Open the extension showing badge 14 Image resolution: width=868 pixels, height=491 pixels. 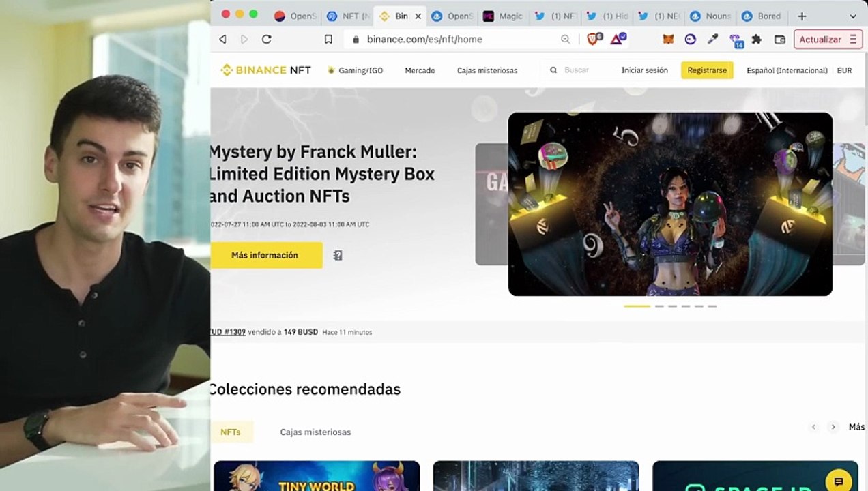coord(736,41)
